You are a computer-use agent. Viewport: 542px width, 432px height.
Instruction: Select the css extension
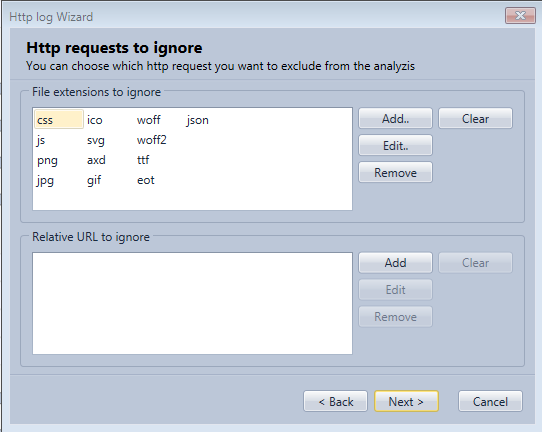click(59, 120)
